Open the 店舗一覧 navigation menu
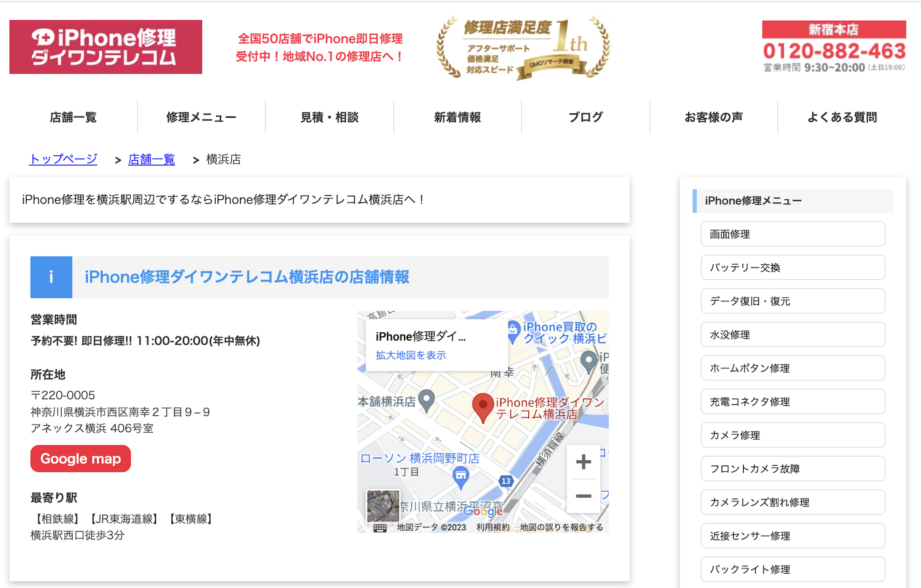The image size is (921, 588). point(73,117)
